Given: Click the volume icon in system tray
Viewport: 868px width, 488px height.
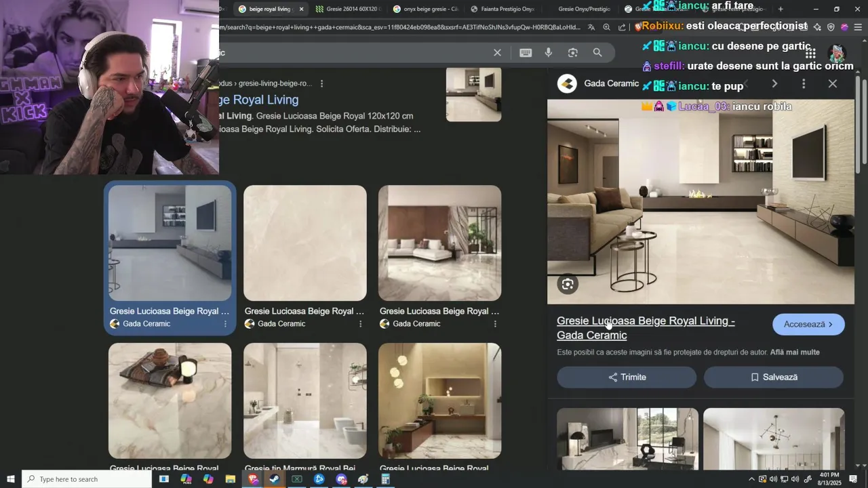Looking at the screenshot, I should coord(795,479).
